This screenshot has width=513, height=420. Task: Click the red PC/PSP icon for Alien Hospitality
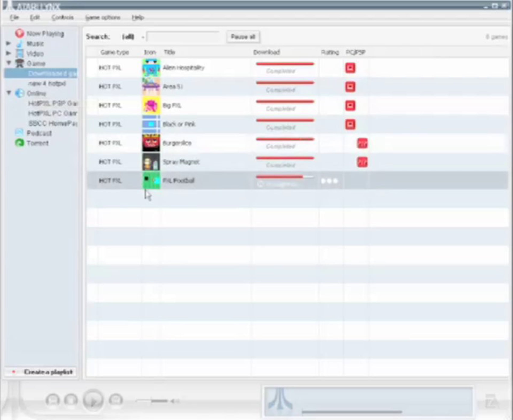click(350, 68)
